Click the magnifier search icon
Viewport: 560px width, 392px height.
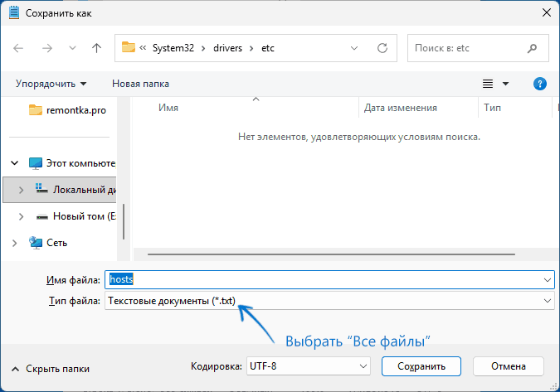pos(532,48)
